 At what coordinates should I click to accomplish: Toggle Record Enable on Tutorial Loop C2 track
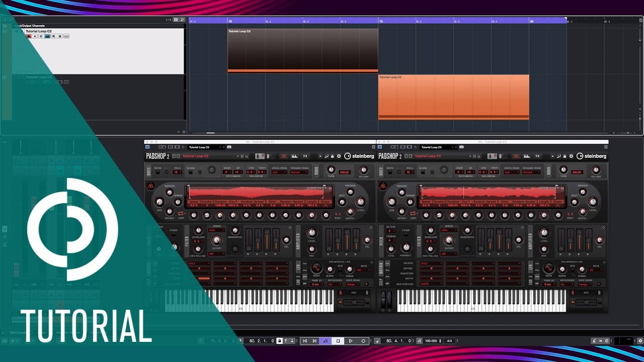(29, 36)
